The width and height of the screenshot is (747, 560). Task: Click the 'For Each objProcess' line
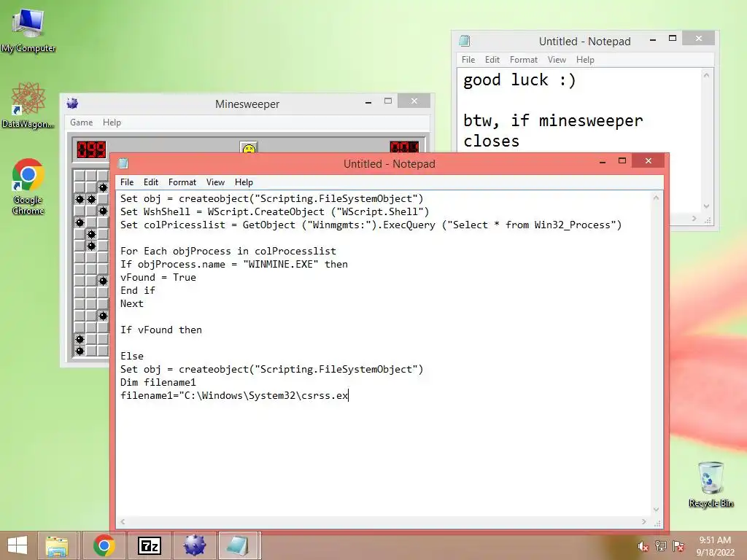(228, 252)
